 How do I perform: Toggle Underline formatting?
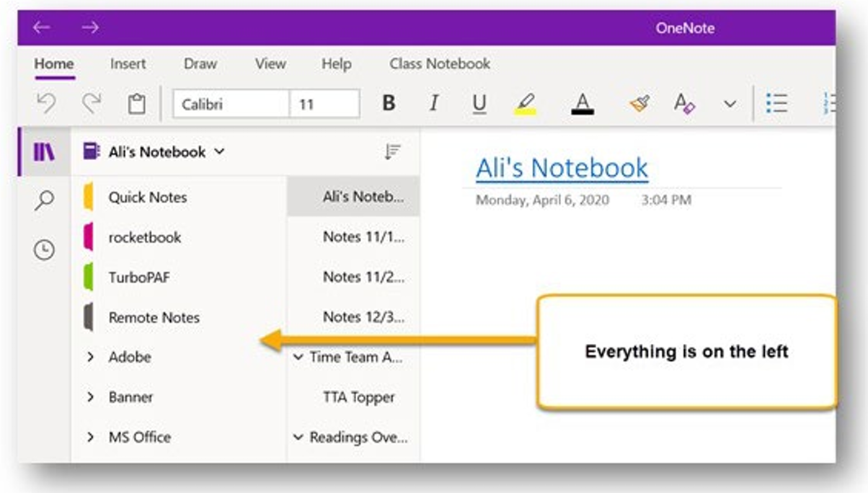479,103
